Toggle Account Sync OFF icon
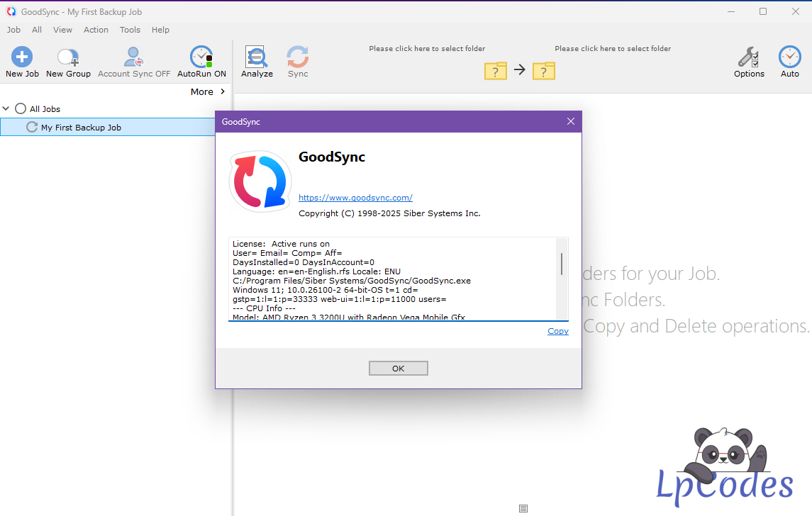 [x=133, y=57]
